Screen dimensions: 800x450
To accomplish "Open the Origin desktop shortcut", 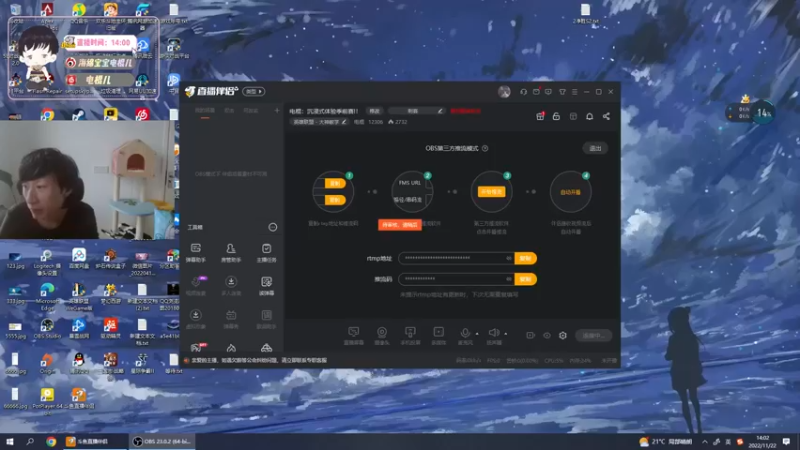I will point(47,364).
